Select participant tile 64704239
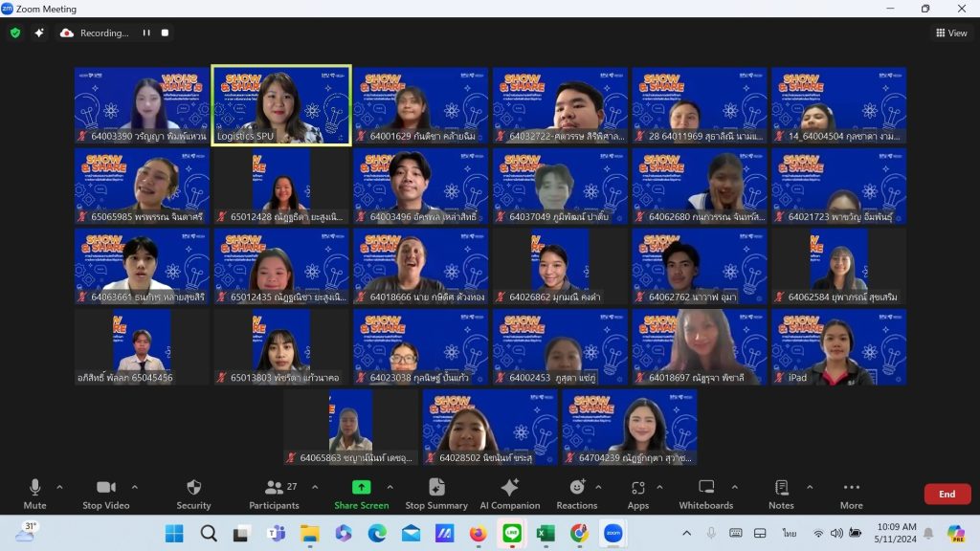Image resolution: width=980 pixels, height=551 pixels. [630, 428]
